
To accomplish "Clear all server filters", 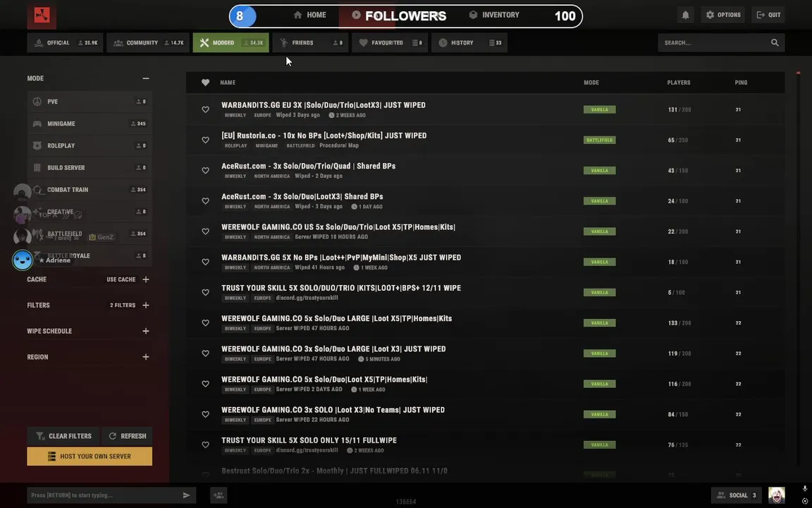I will (63, 436).
